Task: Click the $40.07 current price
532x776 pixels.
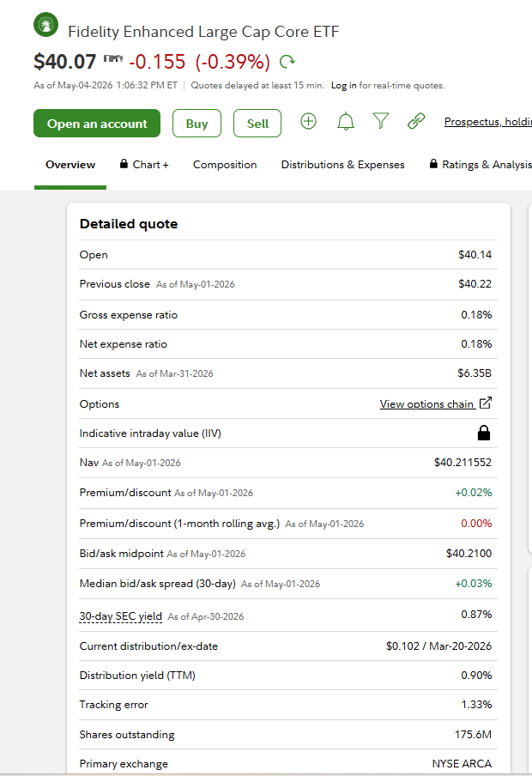Action: tap(65, 62)
